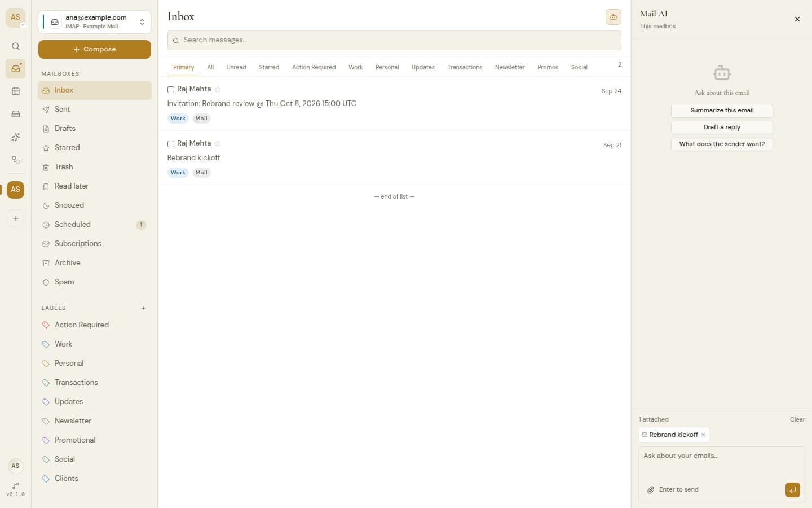
Task: Star the Rebrand kickoff message
Action: click(218, 144)
